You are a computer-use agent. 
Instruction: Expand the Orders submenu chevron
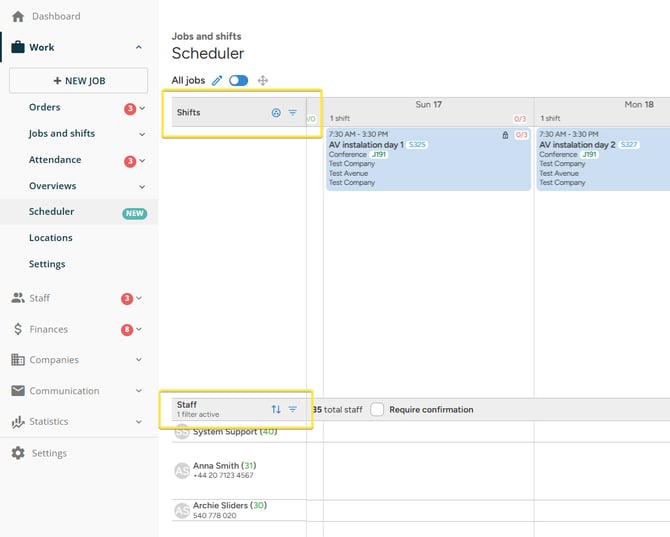[x=142, y=108]
